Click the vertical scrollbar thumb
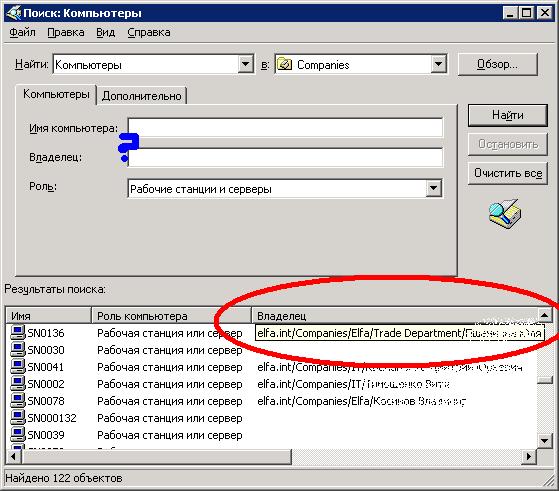The image size is (559, 491). pos(544,380)
